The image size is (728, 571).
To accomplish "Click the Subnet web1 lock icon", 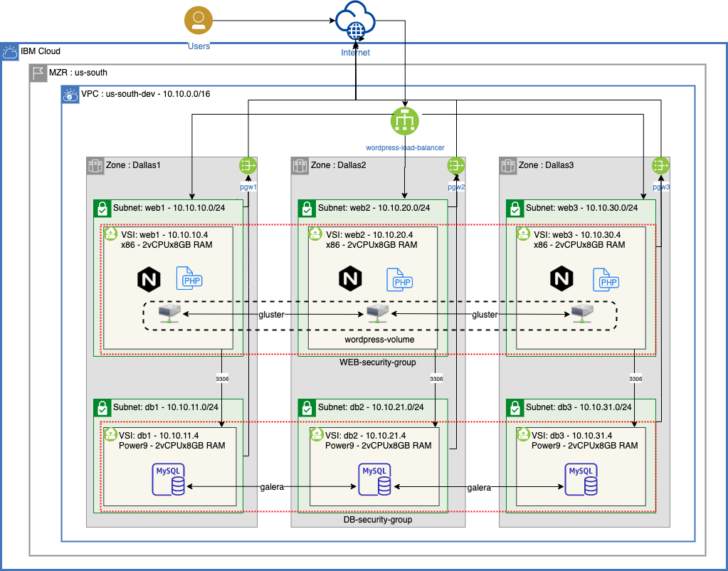I will click(x=102, y=209).
